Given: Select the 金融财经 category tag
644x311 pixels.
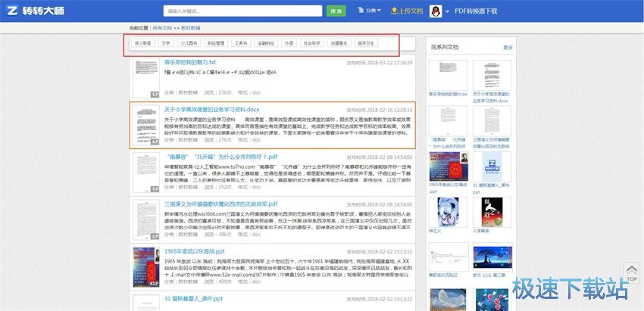Looking at the screenshot, I should (x=266, y=43).
